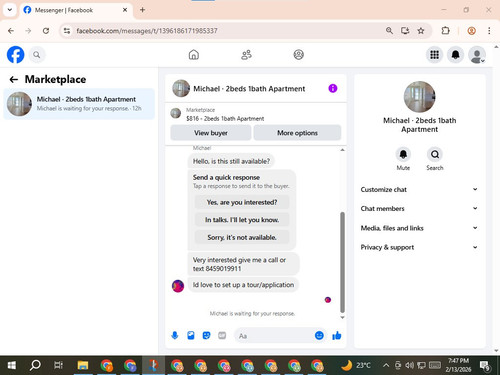This screenshot has width=500, height=375.
Task: Click the apartment thumbnail in details panel
Action: point(419,97)
